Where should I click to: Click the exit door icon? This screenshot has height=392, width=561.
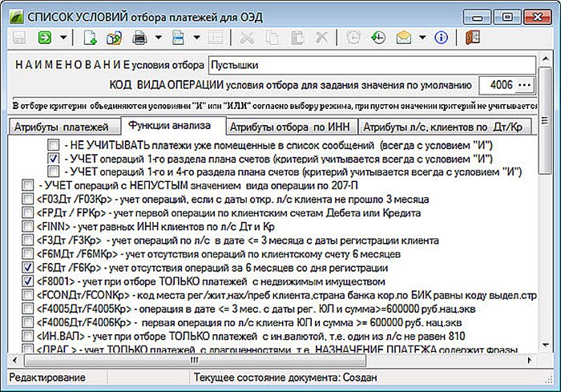(x=471, y=38)
